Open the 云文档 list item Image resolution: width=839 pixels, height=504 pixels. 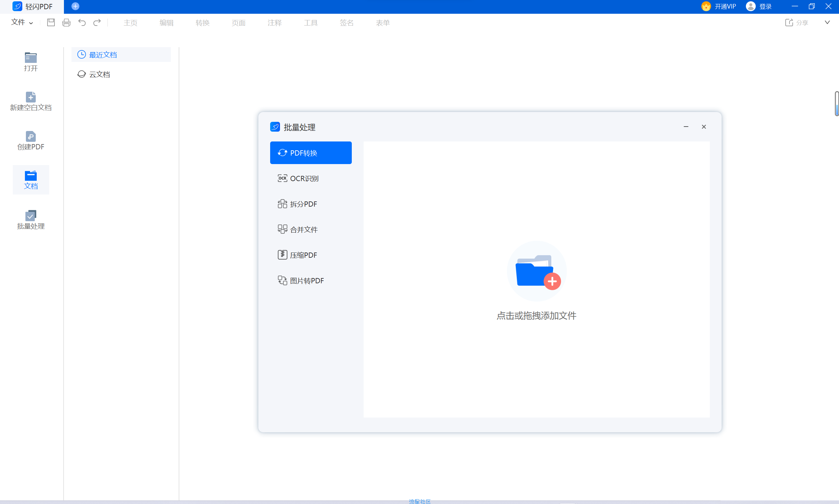click(99, 74)
